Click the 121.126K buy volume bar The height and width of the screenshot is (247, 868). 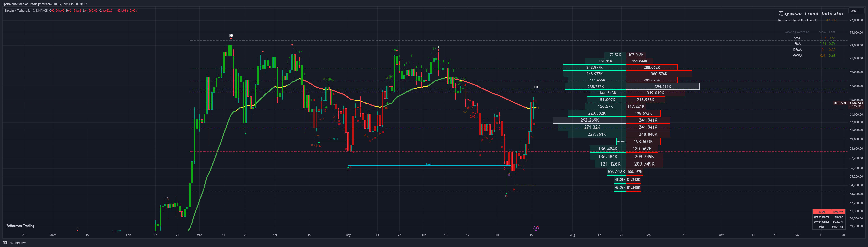[610, 164]
